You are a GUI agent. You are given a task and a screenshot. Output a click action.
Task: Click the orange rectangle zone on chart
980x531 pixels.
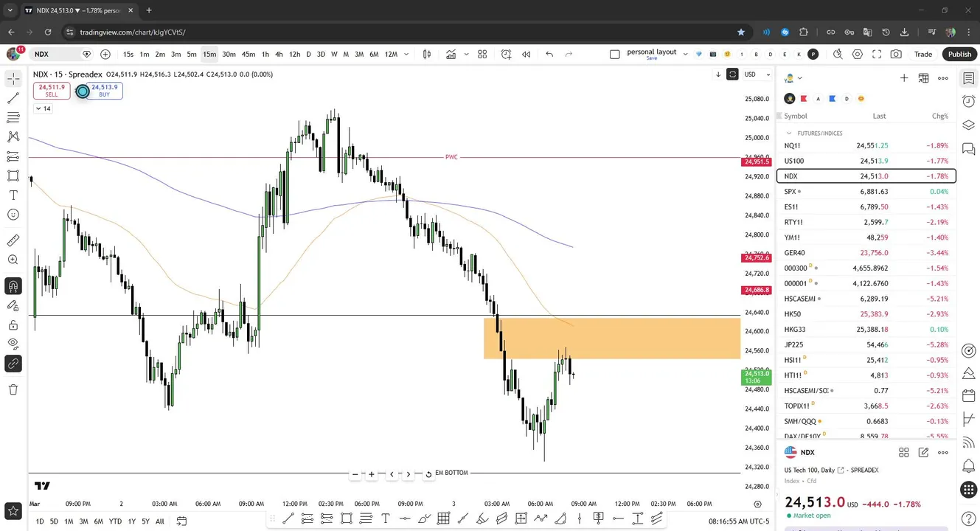[612, 339]
